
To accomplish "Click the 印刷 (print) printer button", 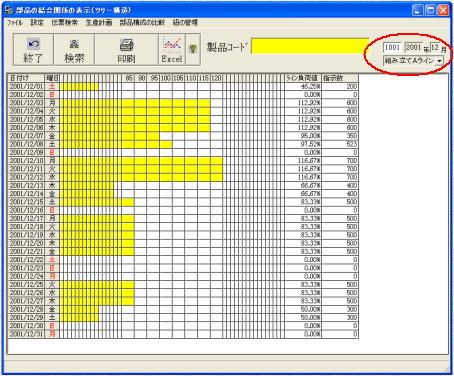I will [x=126, y=49].
